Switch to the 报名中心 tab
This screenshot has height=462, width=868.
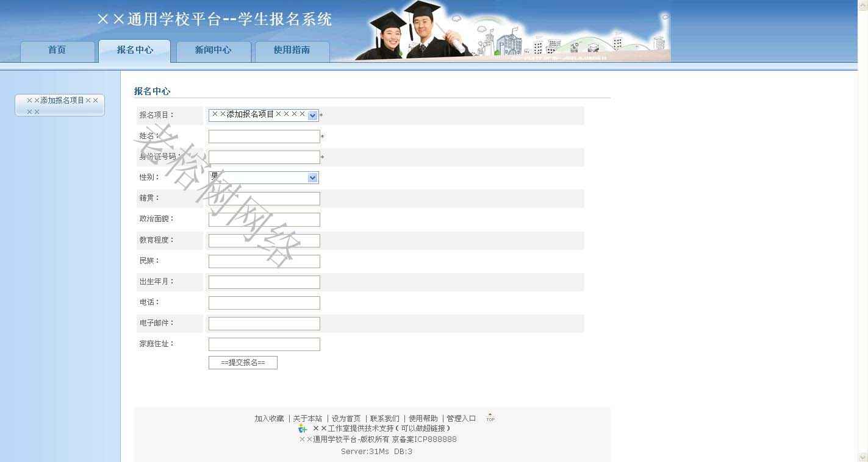(x=135, y=51)
